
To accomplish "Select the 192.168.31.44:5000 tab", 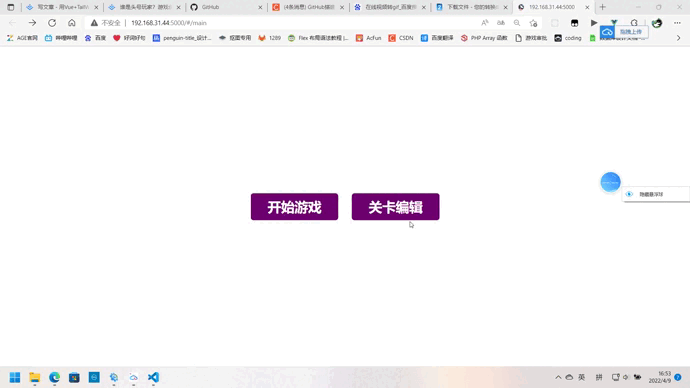I will [x=554, y=7].
